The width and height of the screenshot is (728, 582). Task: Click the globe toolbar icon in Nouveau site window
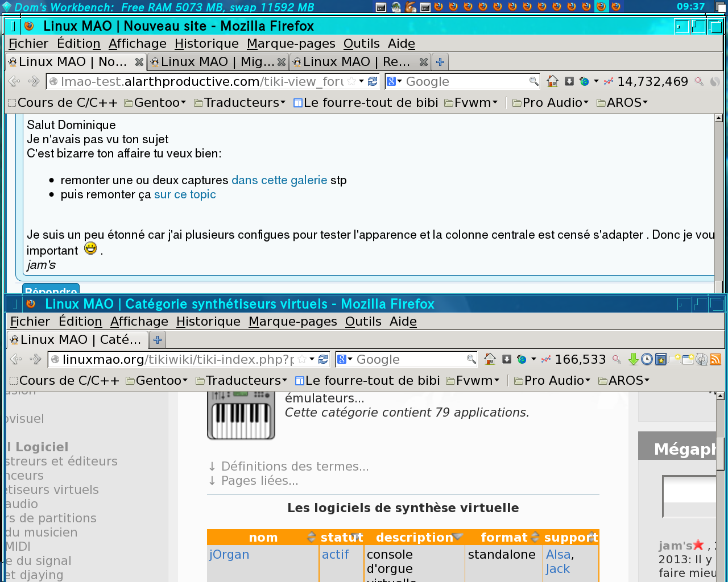tap(584, 82)
